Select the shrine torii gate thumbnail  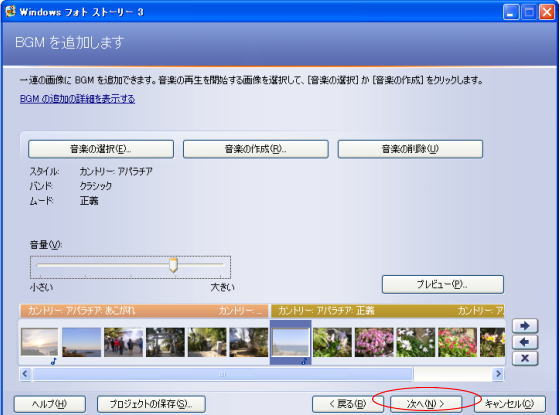point(165,342)
